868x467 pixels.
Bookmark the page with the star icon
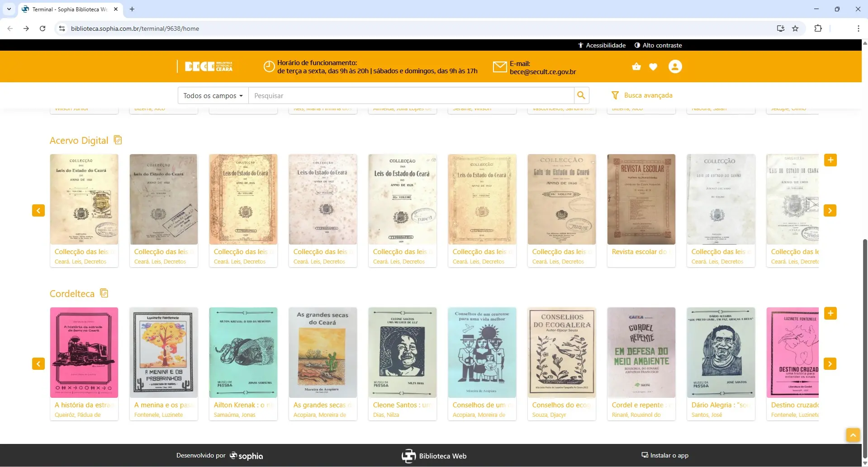click(796, 28)
